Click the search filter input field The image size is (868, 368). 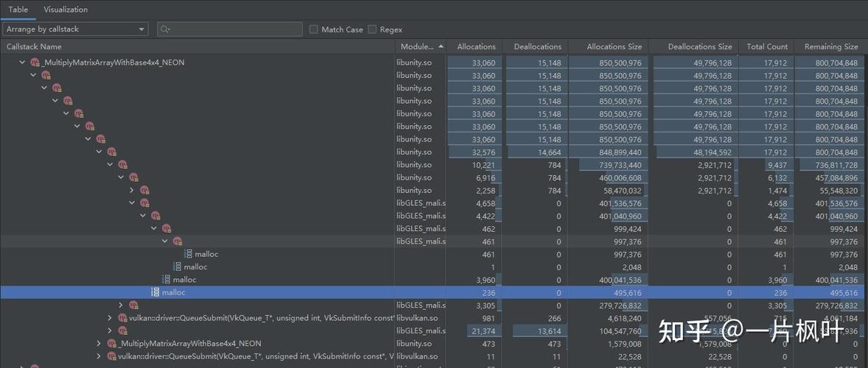pos(230,29)
